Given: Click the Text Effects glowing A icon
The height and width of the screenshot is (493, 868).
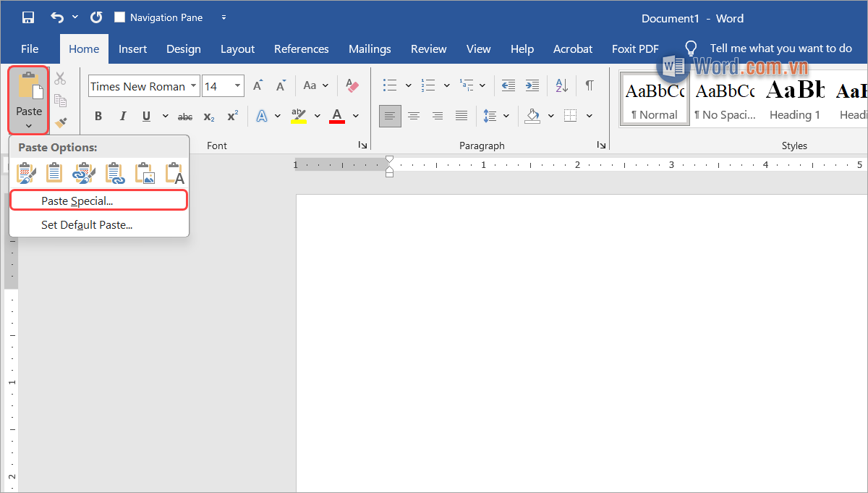Looking at the screenshot, I should (262, 116).
